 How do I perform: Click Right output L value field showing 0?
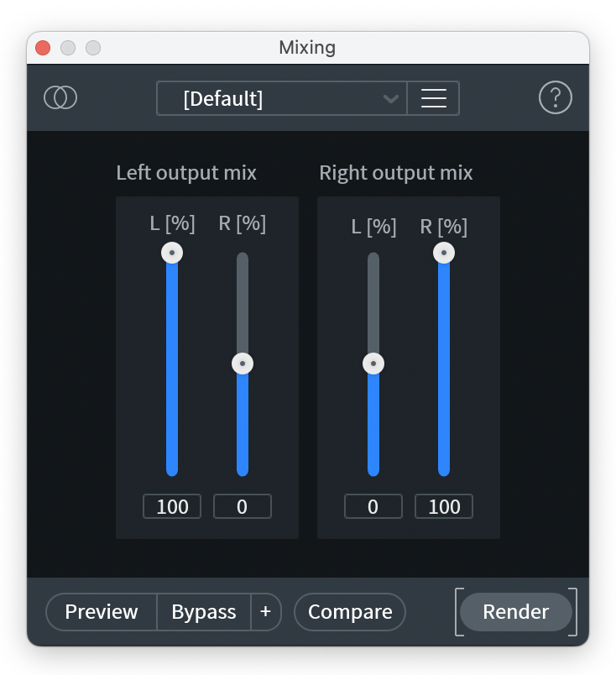click(x=373, y=506)
